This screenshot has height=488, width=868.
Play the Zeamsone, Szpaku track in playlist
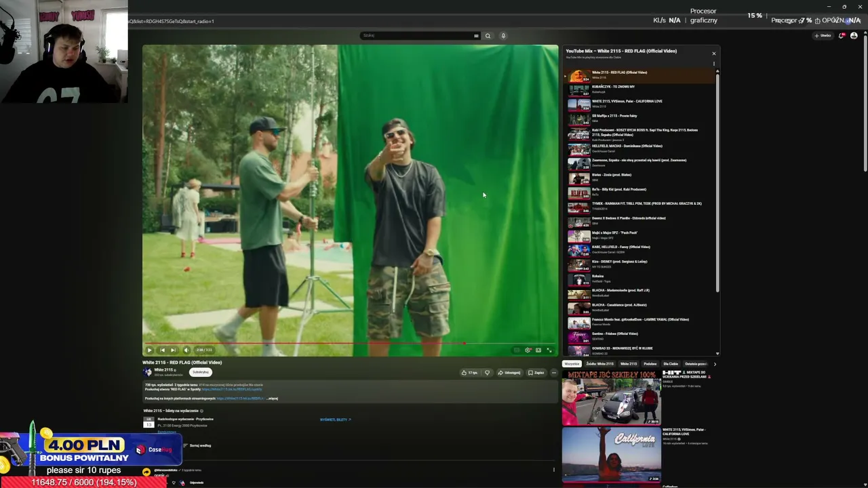[640, 163]
